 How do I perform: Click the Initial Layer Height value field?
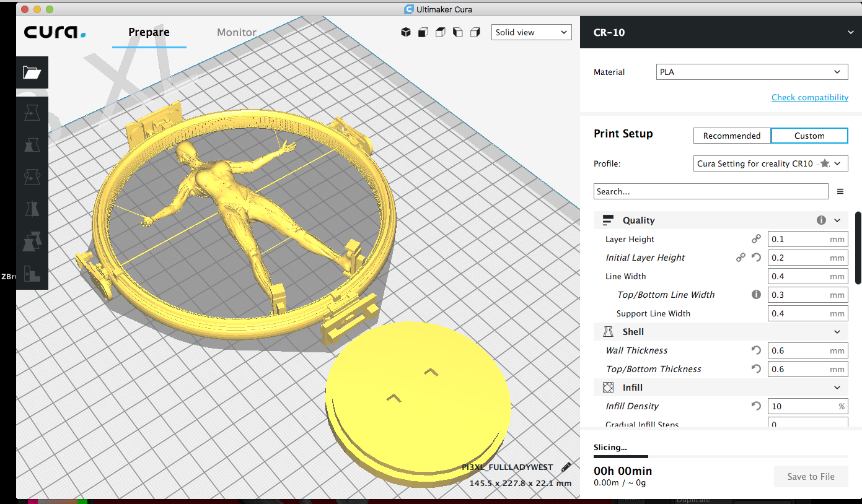coord(807,258)
